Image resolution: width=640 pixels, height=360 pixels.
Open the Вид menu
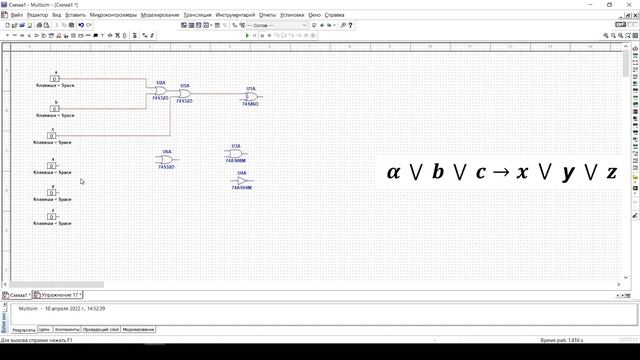point(57,15)
